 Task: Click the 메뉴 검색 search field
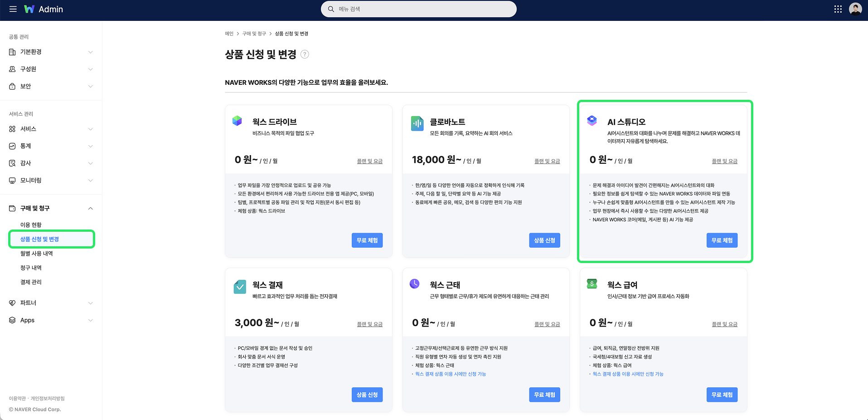point(418,9)
